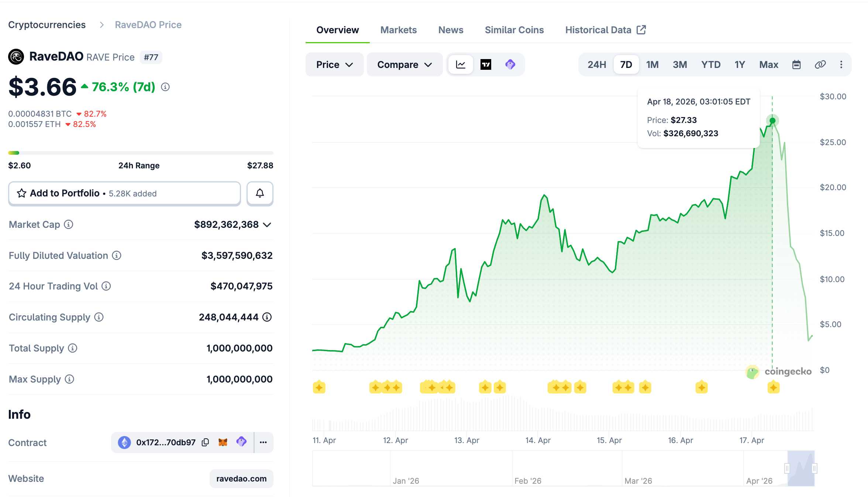Switch to the Markets tab
The height and width of the screenshot is (497, 868).
click(x=398, y=30)
